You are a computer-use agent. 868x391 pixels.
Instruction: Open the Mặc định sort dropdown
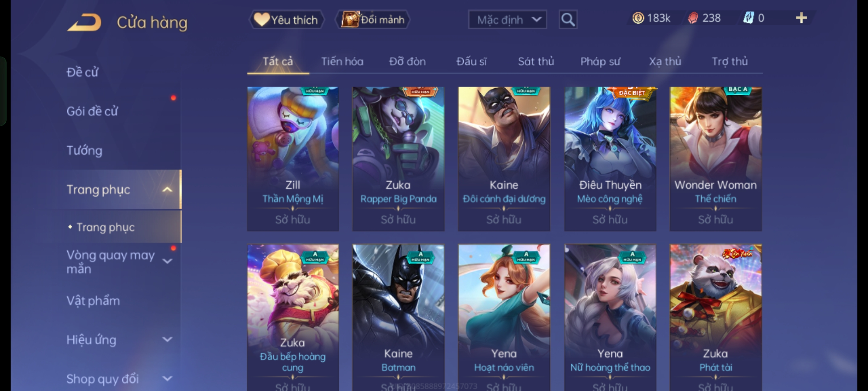pyautogui.click(x=507, y=20)
